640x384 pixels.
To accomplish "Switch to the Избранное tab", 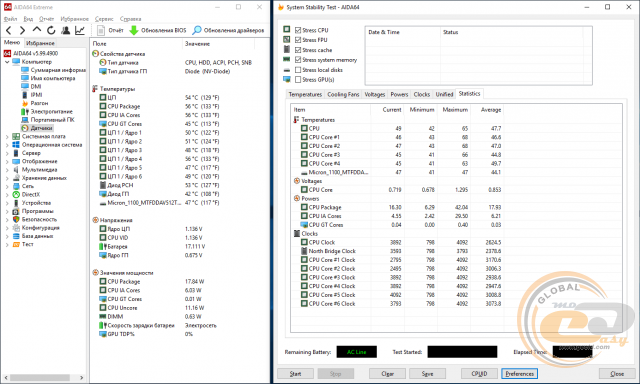I will pos(40,43).
